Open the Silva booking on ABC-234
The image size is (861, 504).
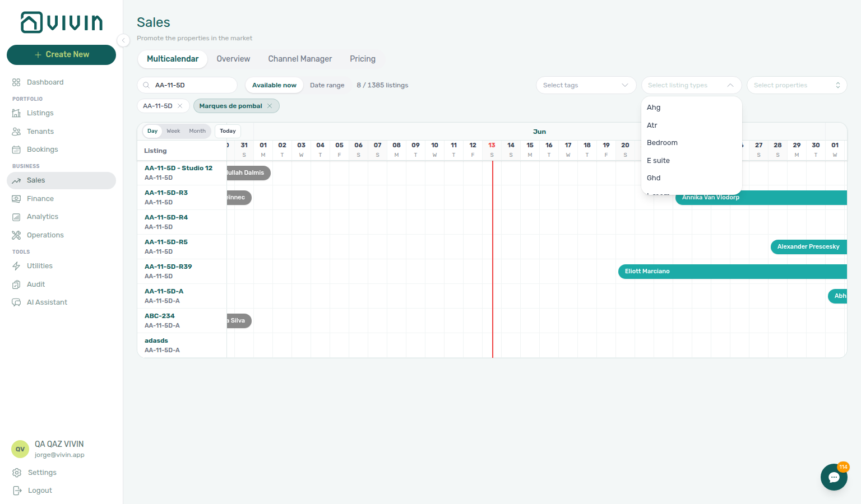point(239,321)
